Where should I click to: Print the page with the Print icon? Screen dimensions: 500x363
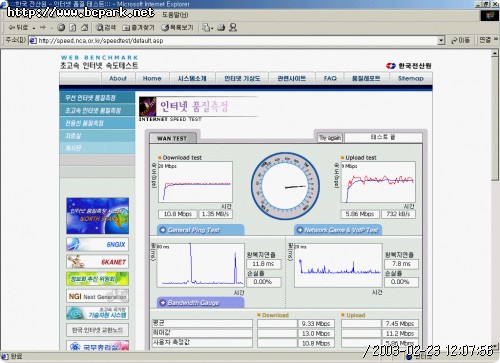coord(221,28)
